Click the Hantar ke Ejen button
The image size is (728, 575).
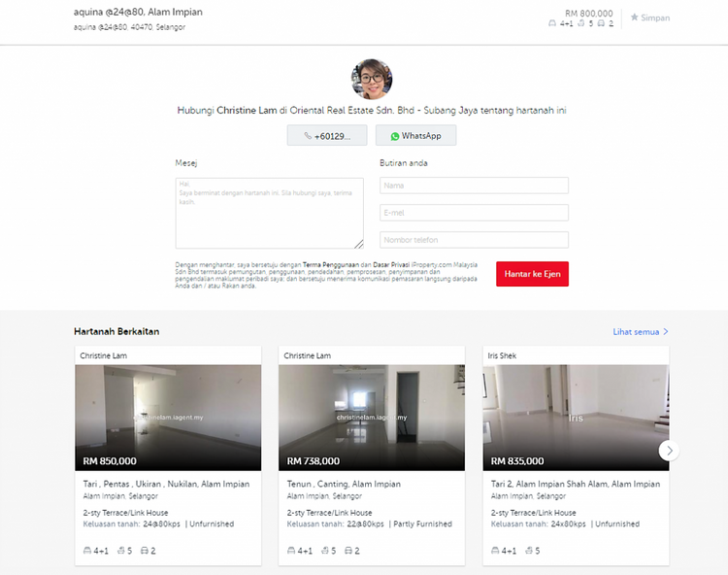coord(532,274)
